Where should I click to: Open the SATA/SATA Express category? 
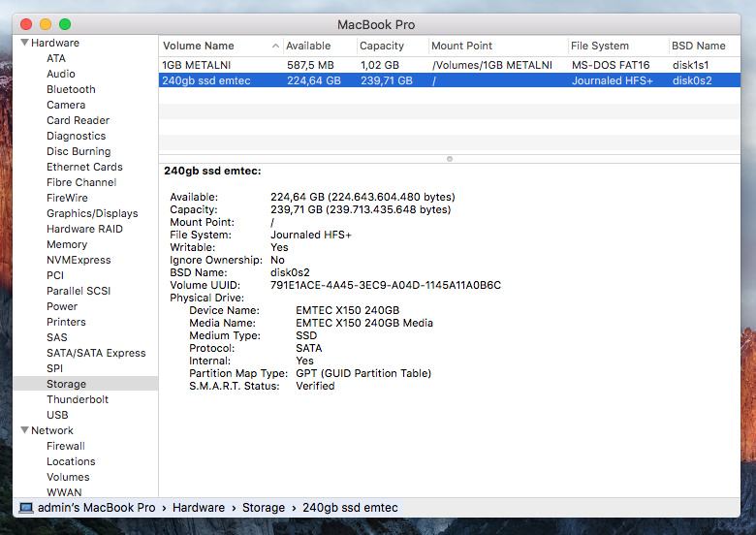pyautogui.click(x=96, y=353)
